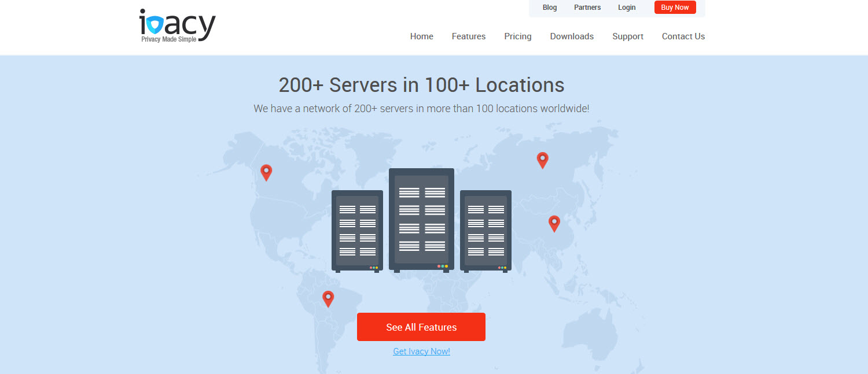Click the See All Features button
Viewport: 868px width, 374px height.
click(x=421, y=327)
